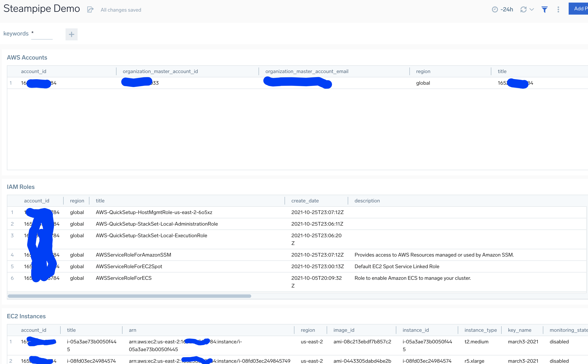Expand the refresh interval dropdown chevron
This screenshot has width=588, height=364.
[x=532, y=9]
